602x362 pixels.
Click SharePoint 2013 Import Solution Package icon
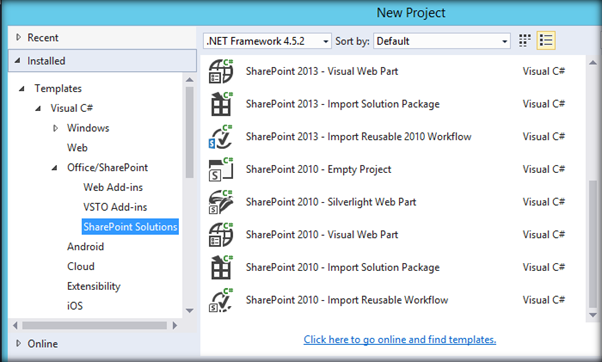(221, 104)
